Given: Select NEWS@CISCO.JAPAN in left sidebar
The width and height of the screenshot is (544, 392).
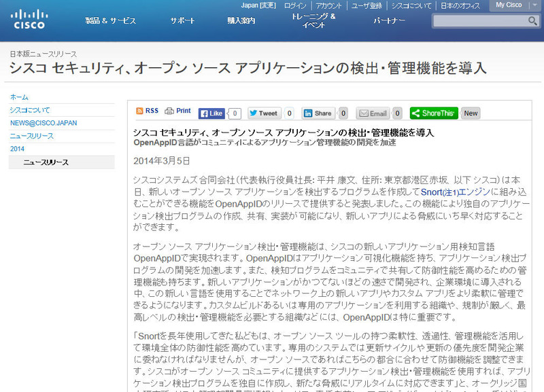Looking at the screenshot, I should (44, 123).
